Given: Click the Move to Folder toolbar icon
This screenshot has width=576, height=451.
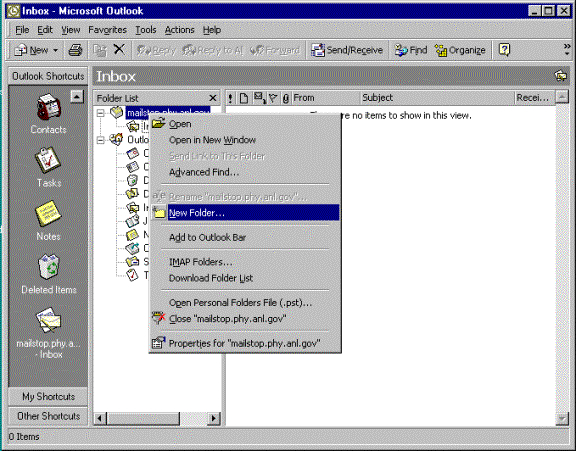Looking at the screenshot, I should (100, 50).
